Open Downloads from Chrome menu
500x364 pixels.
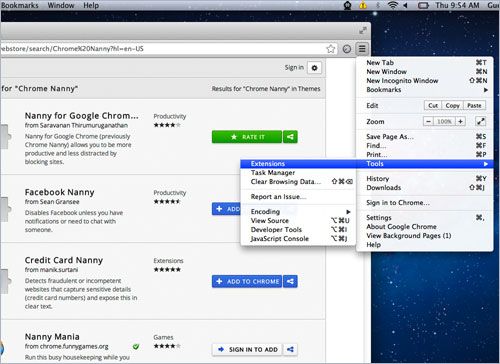click(425, 188)
